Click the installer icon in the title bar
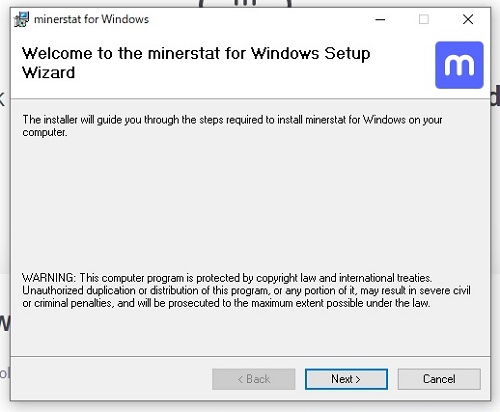The height and width of the screenshot is (412, 500). (22, 19)
